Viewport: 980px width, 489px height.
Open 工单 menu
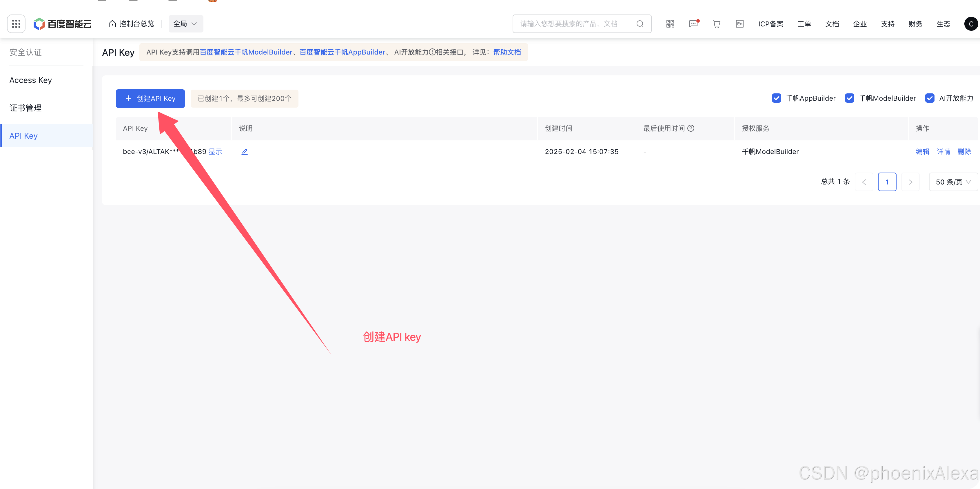[x=804, y=24]
